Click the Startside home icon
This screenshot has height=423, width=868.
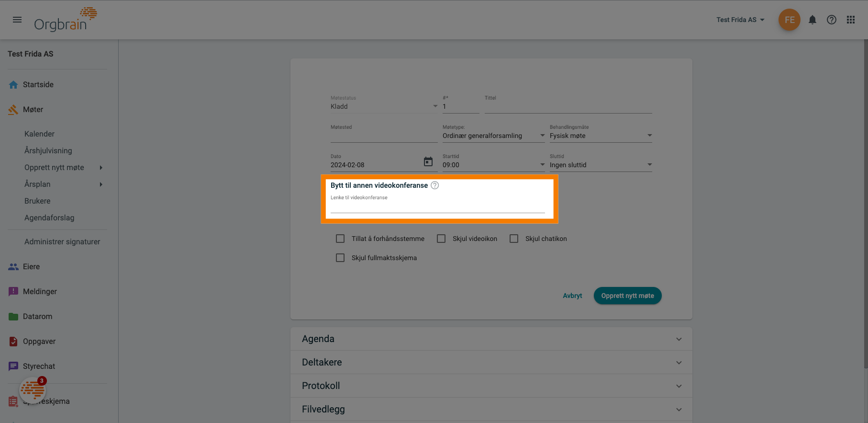click(13, 85)
